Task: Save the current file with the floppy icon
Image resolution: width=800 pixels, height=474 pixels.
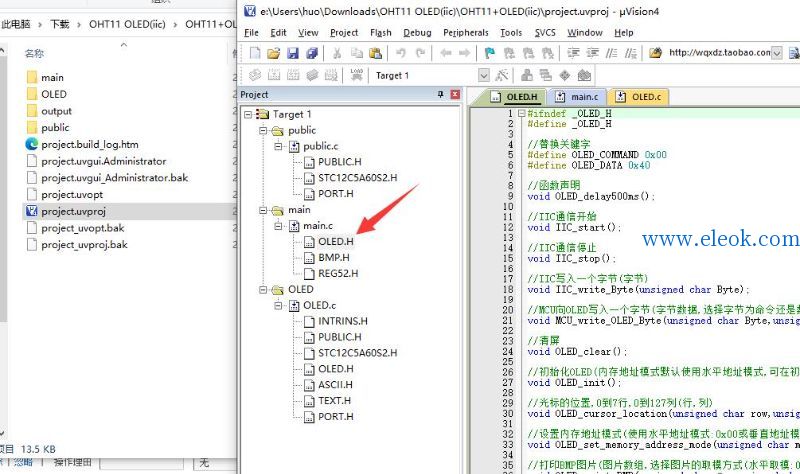Action: (x=292, y=53)
